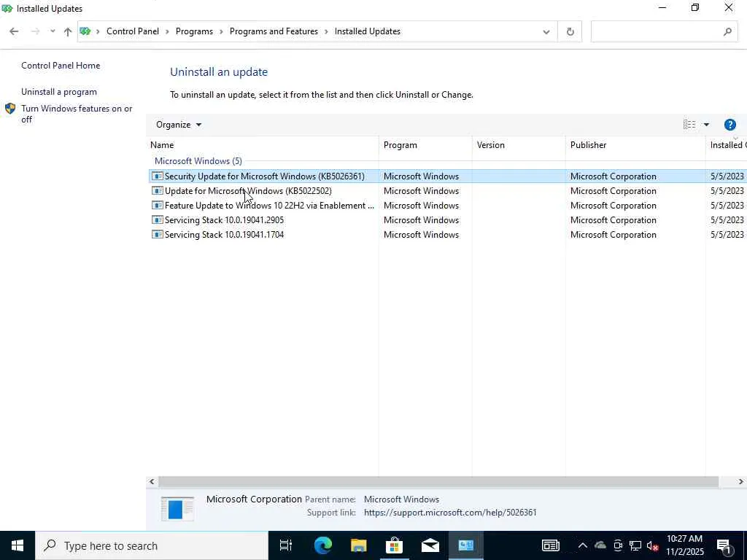The width and height of the screenshot is (747, 560).
Task: Click shield icon beside Windows features
Action: coord(10,109)
